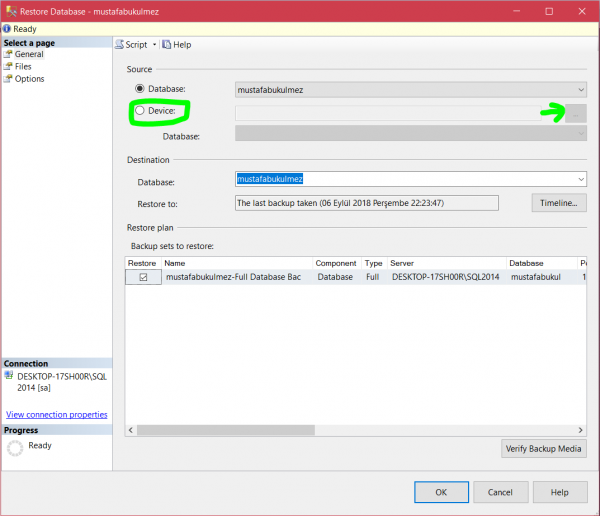Open the Help toolbar item
Image resolution: width=600 pixels, height=516 pixels.
point(176,45)
